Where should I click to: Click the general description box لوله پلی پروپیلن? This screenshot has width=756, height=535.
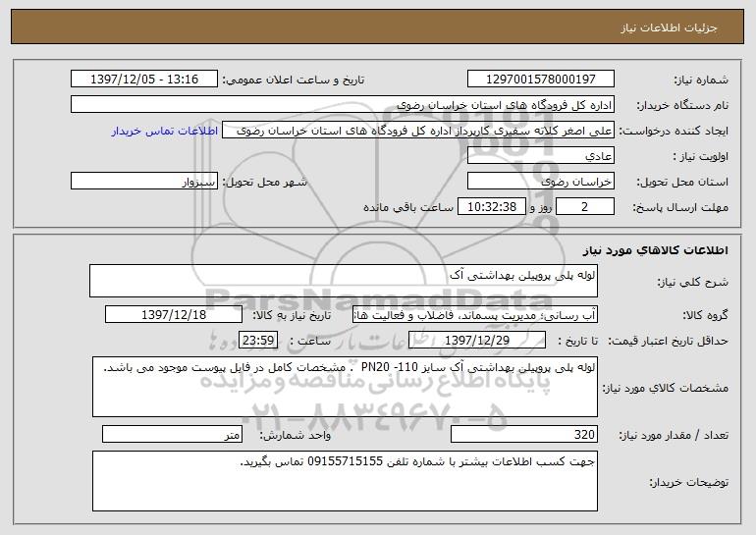pos(344,281)
